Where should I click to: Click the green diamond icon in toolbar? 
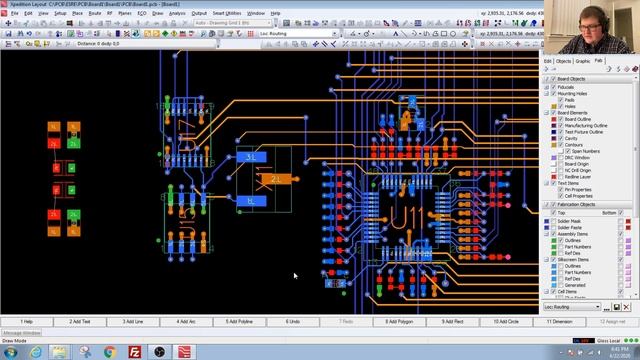click(x=165, y=34)
